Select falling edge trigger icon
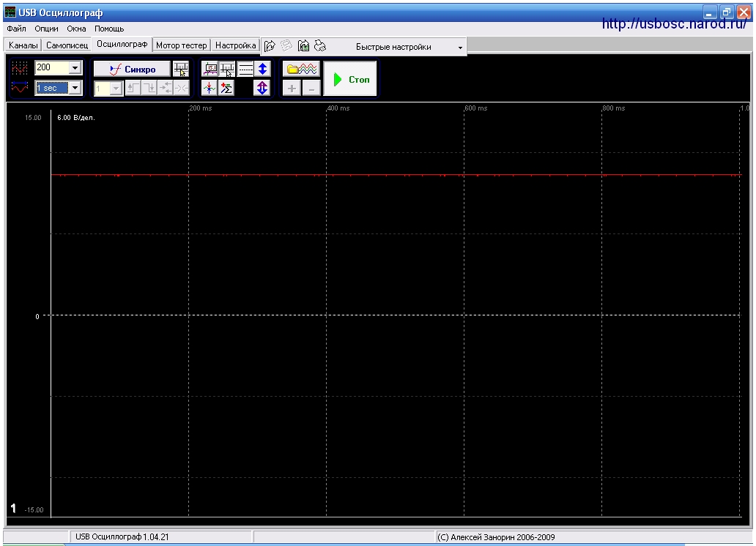Screen dimensions: 756x546 149,88
